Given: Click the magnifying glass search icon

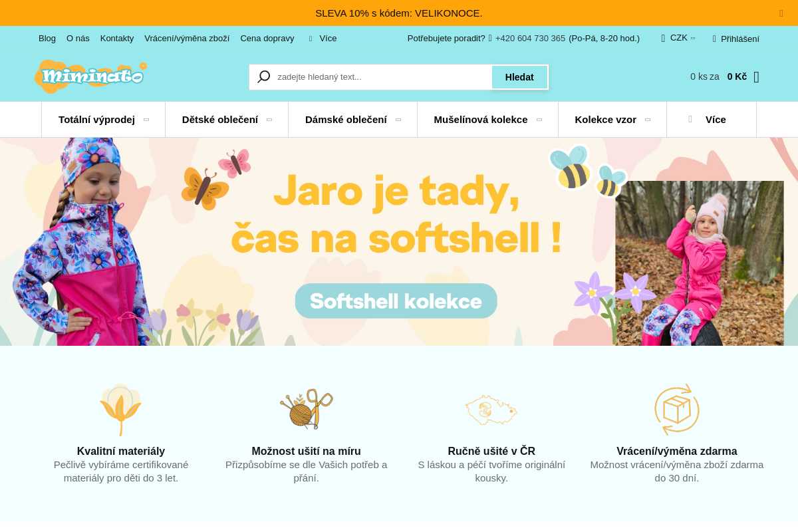Looking at the screenshot, I should coord(264,76).
